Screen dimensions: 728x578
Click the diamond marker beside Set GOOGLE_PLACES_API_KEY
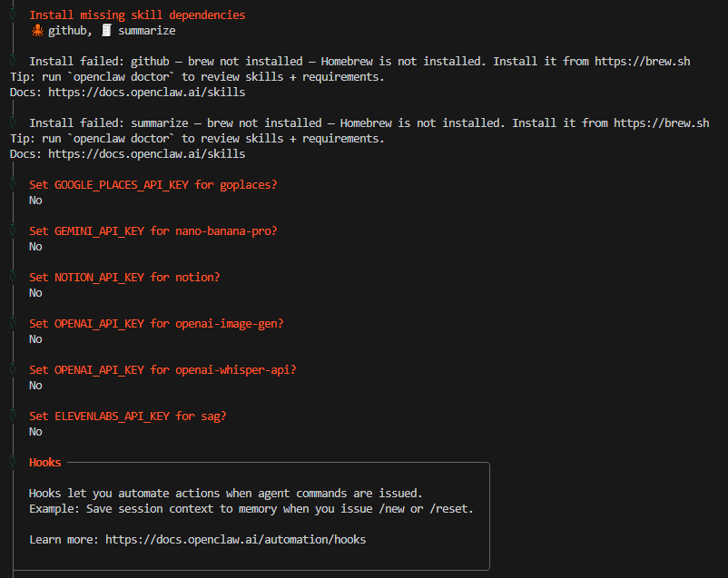click(x=13, y=184)
